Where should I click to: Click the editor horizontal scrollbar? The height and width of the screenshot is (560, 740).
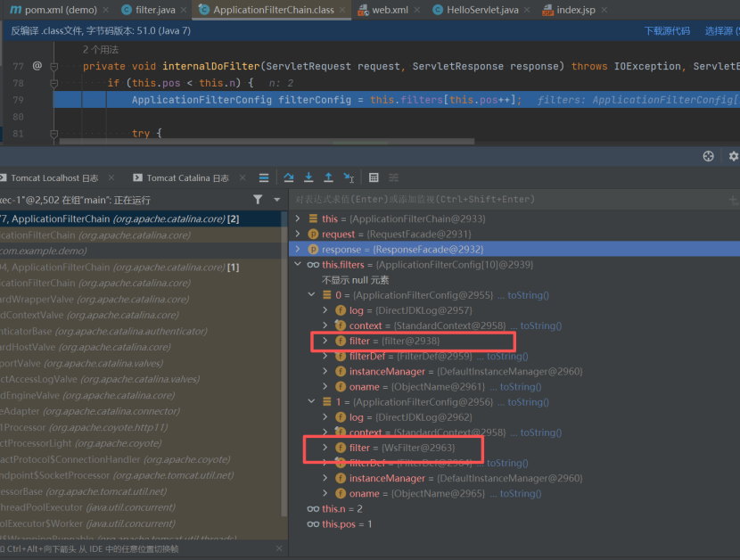tap(267, 141)
